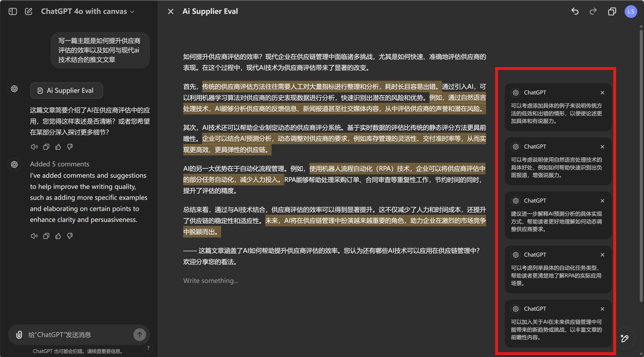
Task: Redo the canvas edit
Action: coord(593,11)
